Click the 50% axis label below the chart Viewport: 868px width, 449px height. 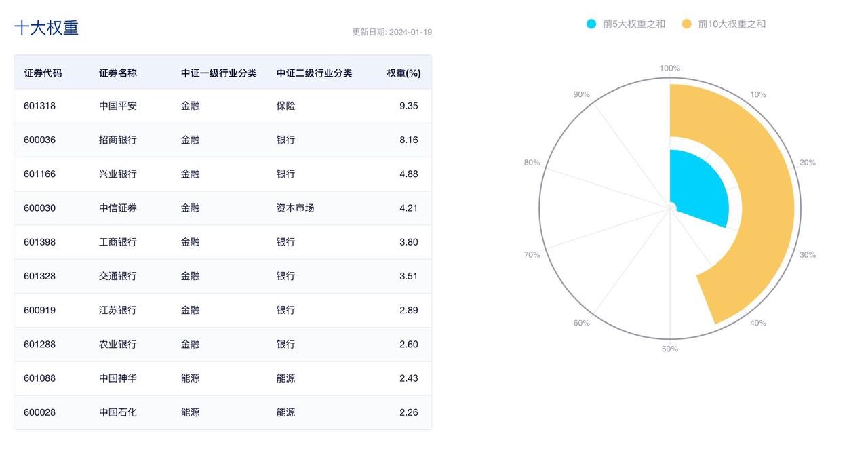click(x=669, y=349)
